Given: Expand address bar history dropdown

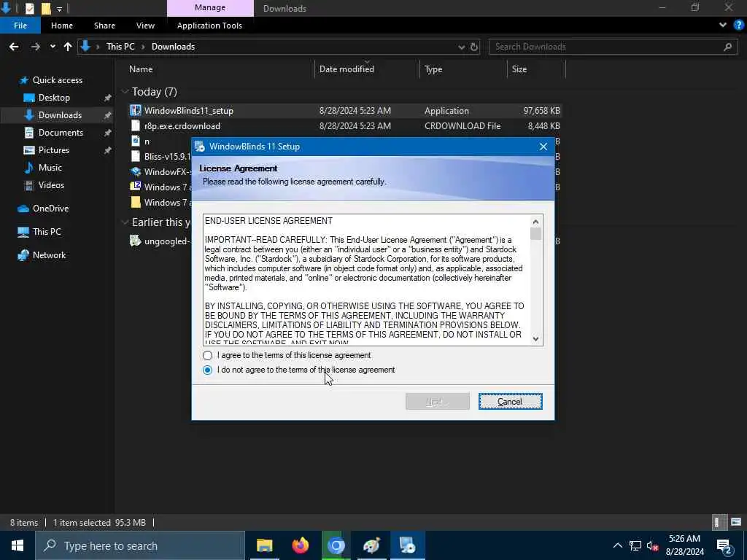Looking at the screenshot, I should (461, 47).
